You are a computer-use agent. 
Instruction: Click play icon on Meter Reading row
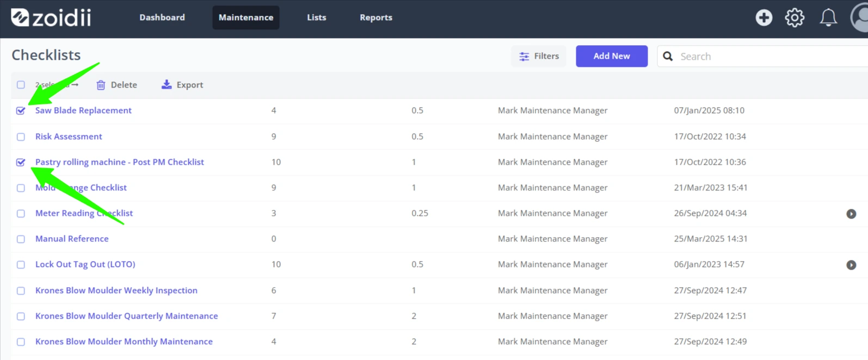851,214
